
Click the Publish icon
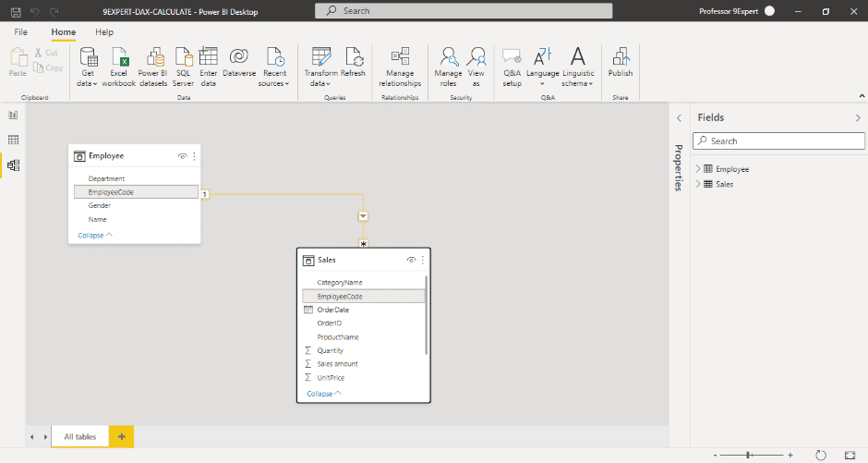(621, 57)
